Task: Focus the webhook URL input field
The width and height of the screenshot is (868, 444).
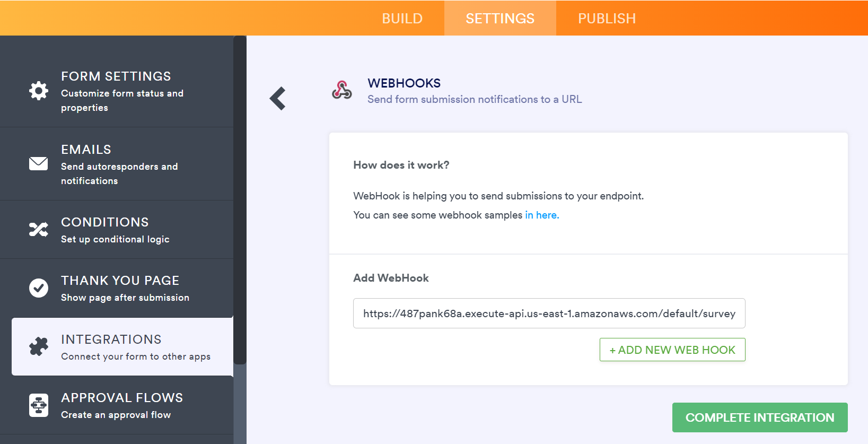Action: [x=549, y=314]
